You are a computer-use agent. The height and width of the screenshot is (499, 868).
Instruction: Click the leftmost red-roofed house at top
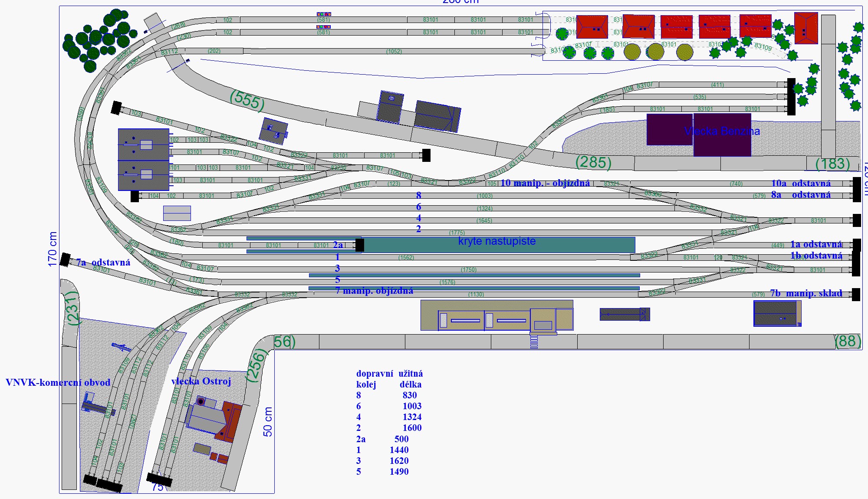coord(592,27)
